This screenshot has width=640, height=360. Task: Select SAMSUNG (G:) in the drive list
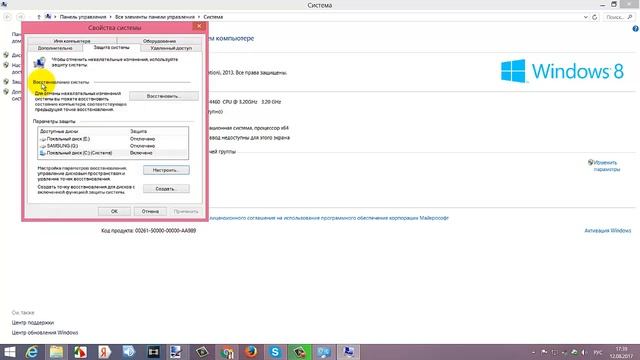[x=113, y=146]
